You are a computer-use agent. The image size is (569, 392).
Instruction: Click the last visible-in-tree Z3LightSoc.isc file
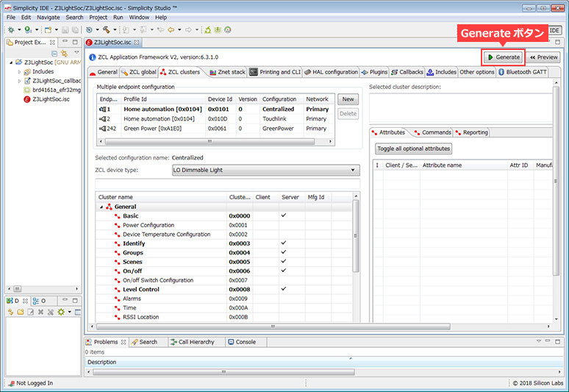point(46,99)
